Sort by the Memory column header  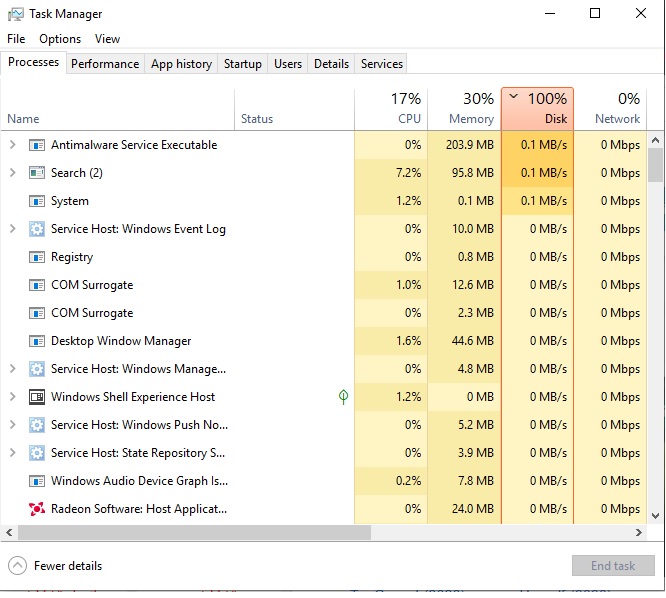pyautogui.click(x=464, y=110)
